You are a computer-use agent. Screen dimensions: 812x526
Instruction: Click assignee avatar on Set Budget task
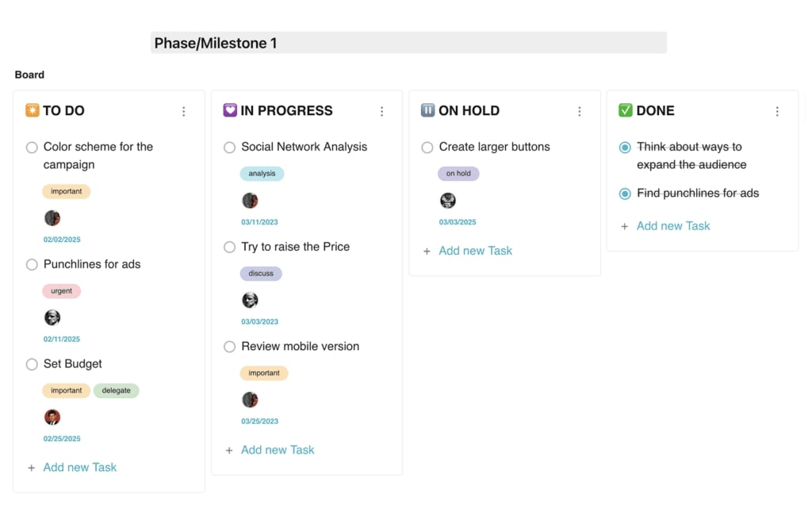[52, 417]
